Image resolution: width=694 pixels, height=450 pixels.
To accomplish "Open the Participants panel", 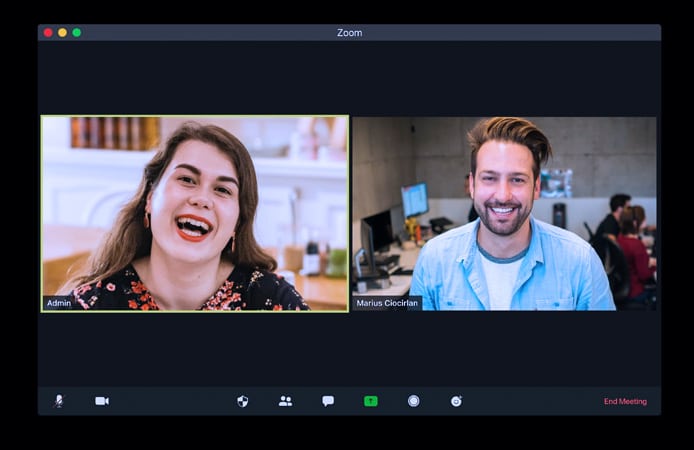I will coord(285,401).
